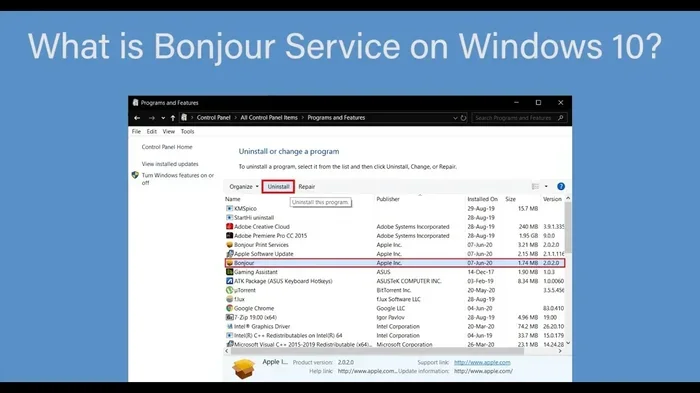The height and width of the screenshot is (393, 700).
Task: Click the vertical scrollbar thumb
Action: click(x=568, y=227)
